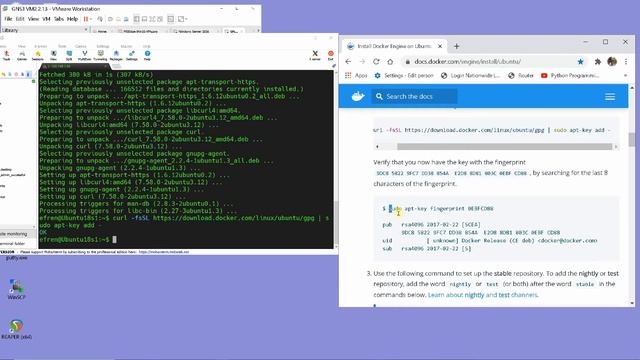This screenshot has height=360, width=640.
Task: Open the Router bookmark
Action: click(x=521, y=76)
